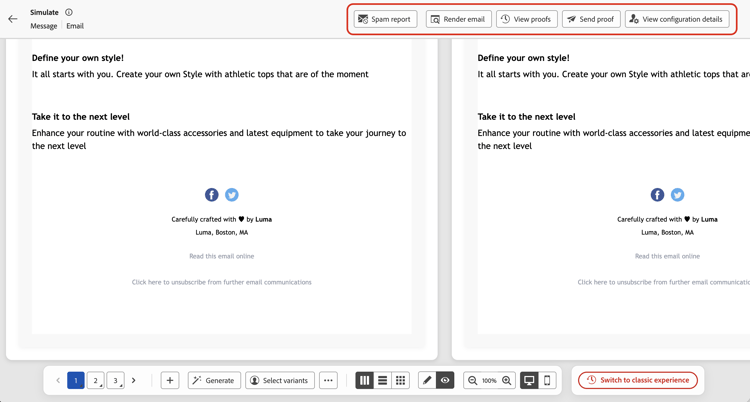The height and width of the screenshot is (402, 750).
Task: Open 'Read this email online' link in the left preview
Action: point(222,256)
